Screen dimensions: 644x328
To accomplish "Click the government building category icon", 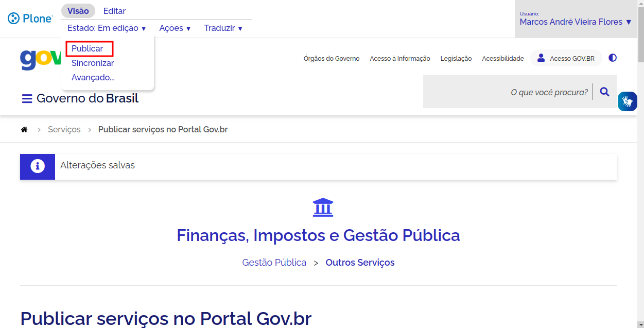I will coord(323,208).
